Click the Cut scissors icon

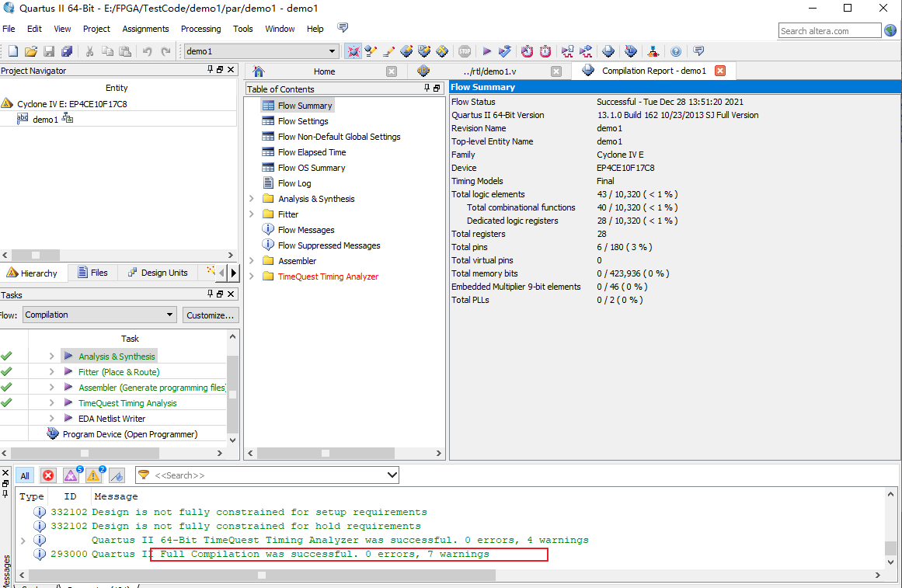coord(89,51)
